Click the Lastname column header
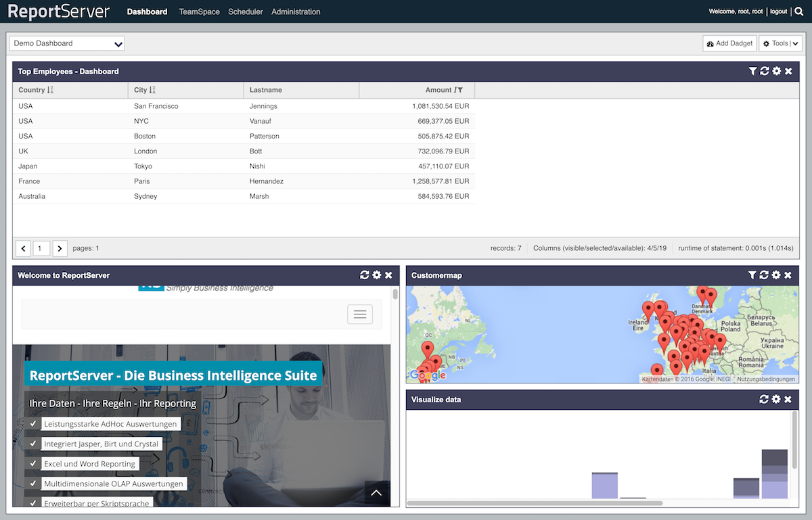 coord(301,90)
